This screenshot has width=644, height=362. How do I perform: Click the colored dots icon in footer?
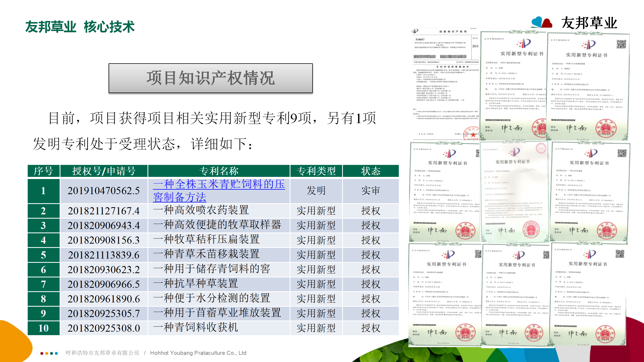(x=49, y=353)
